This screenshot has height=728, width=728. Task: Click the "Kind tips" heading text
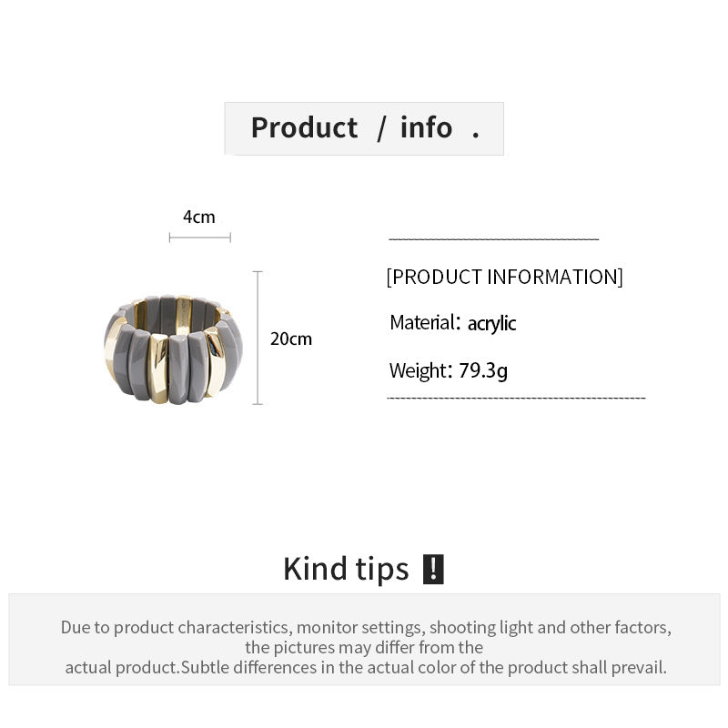pyautogui.click(x=346, y=569)
